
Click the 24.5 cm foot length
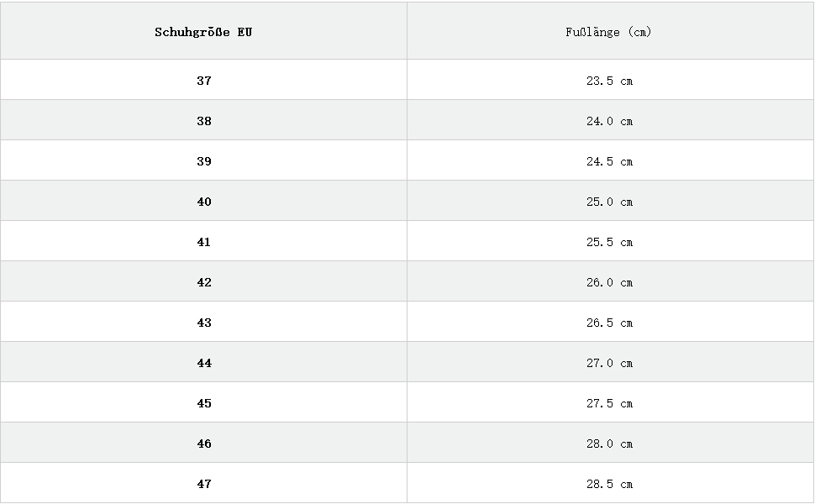click(609, 161)
